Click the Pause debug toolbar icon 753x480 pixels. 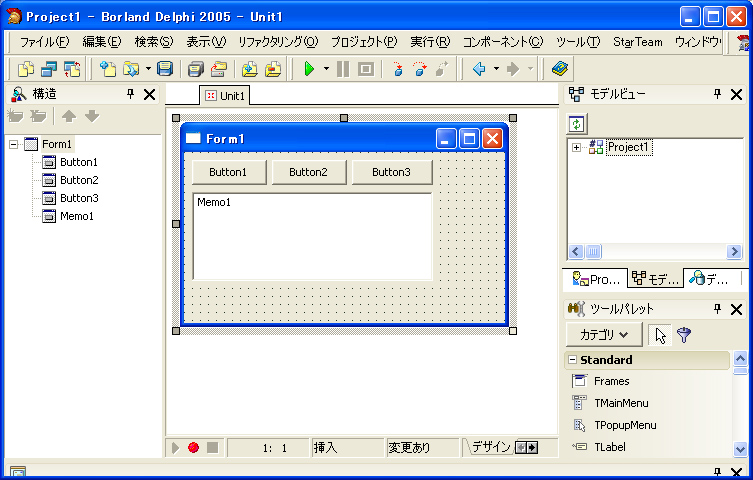(343, 69)
